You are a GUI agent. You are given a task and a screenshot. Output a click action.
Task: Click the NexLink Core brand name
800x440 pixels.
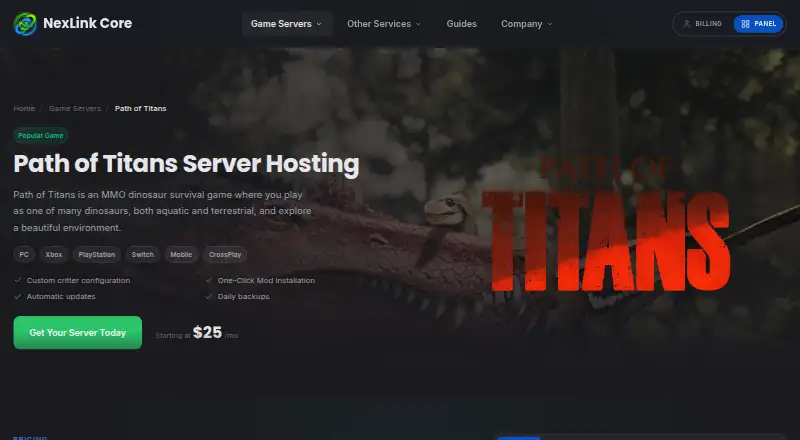click(88, 23)
